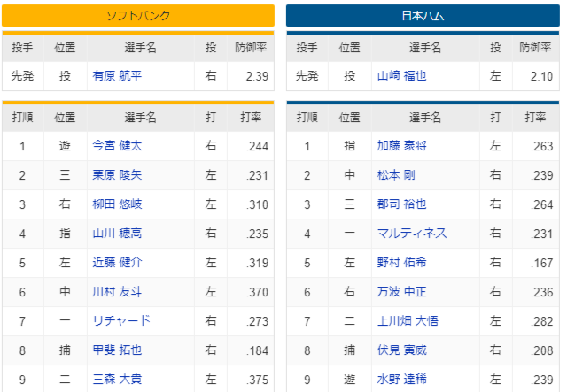The height and width of the screenshot is (392, 567).
Task: Select batting average .282
Action: (541, 321)
